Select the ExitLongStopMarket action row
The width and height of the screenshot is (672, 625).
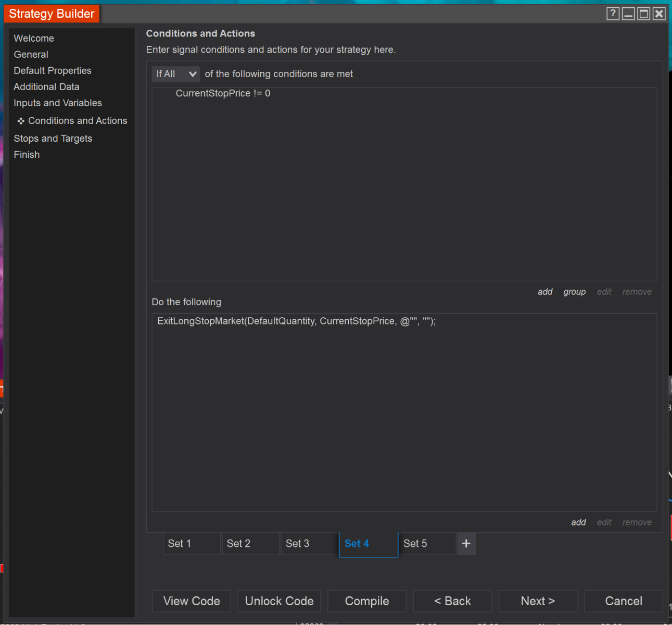point(297,321)
